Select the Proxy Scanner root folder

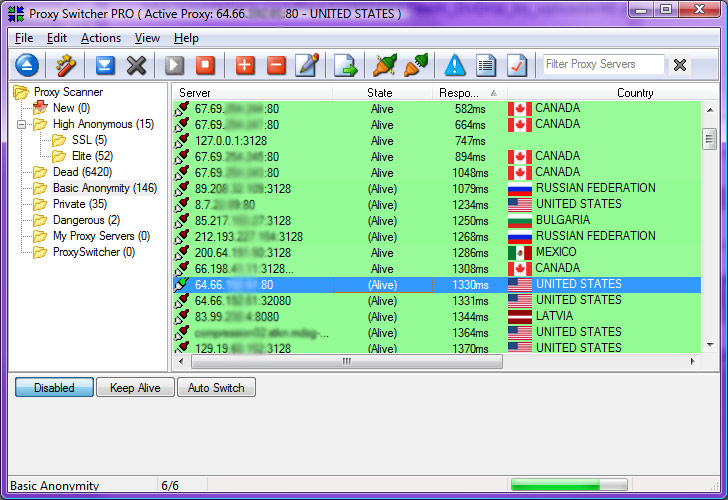pyautogui.click(x=68, y=92)
